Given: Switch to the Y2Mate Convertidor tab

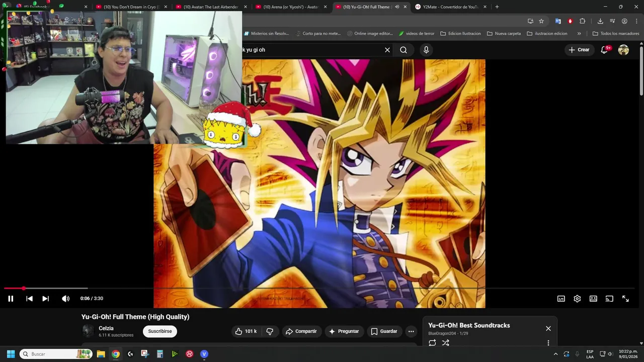Looking at the screenshot, I should coord(449,7).
